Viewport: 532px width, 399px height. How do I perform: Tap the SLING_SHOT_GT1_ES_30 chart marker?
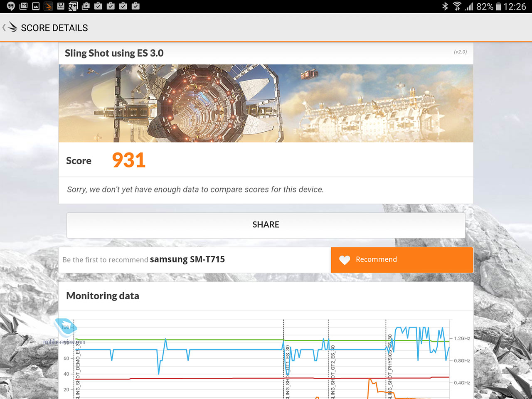[x=288, y=372]
